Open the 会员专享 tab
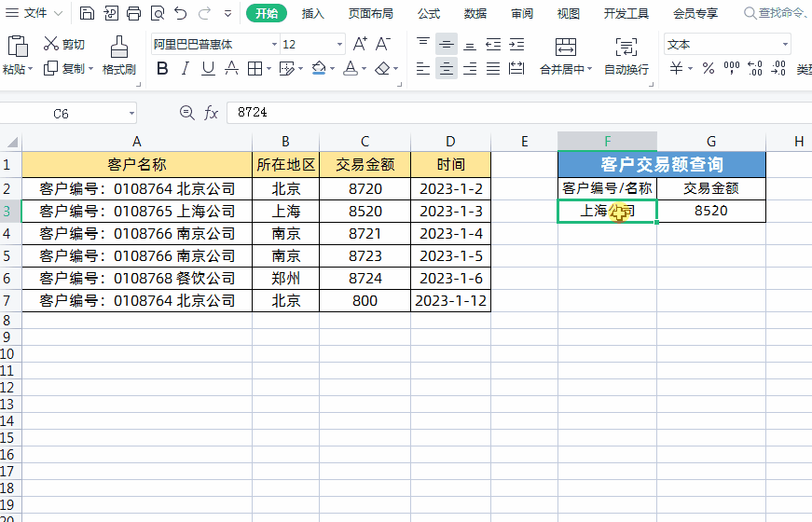812x522 pixels. (x=695, y=13)
